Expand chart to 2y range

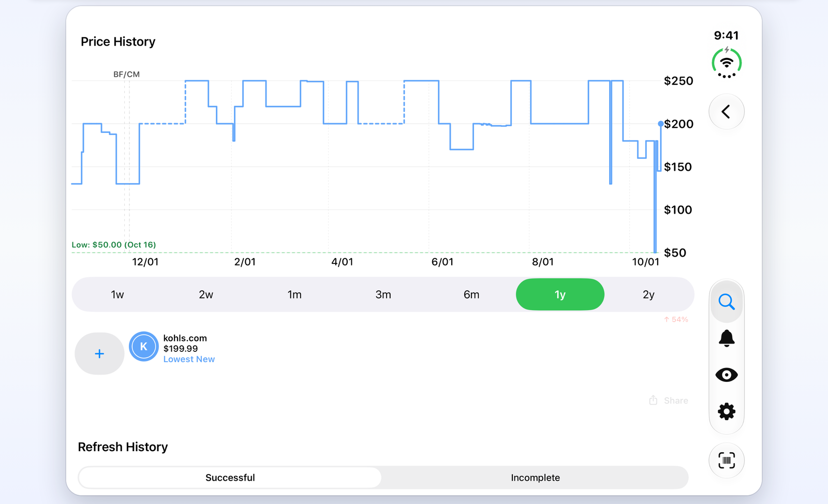648,294
